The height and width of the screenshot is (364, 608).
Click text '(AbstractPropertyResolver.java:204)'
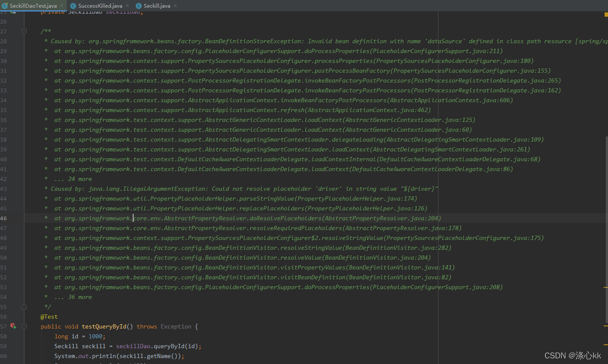coord(381,218)
